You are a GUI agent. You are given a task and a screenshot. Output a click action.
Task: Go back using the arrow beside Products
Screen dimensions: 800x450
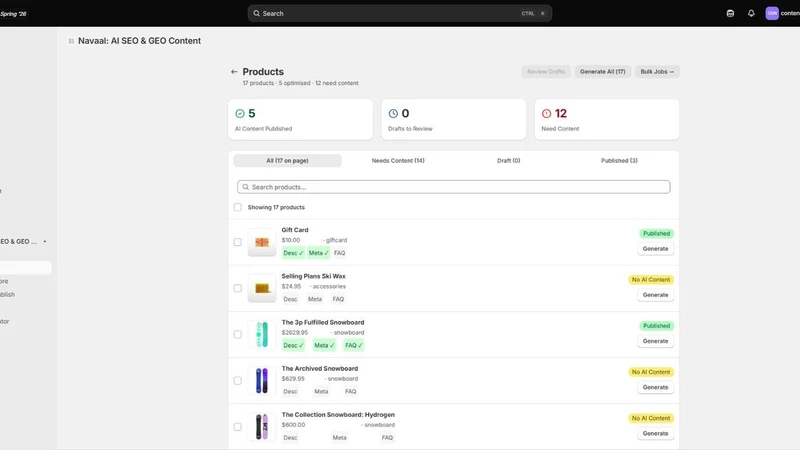(234, 72)
